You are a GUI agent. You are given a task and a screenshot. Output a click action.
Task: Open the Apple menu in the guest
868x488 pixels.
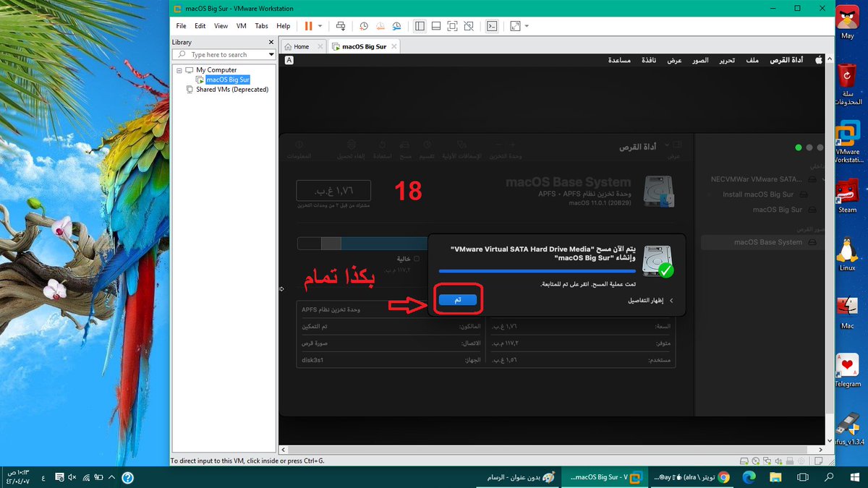point(820,60)
